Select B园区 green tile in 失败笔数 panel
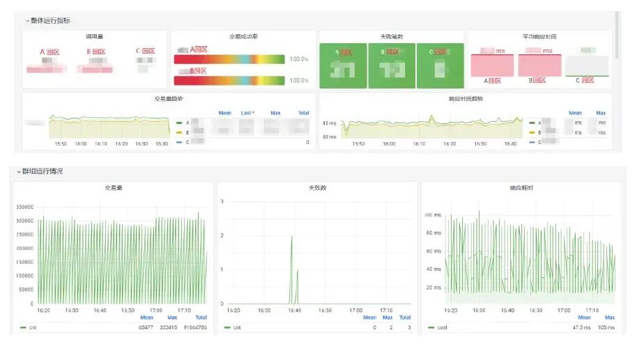Viewport: 644px width, 353px height. 392,65
